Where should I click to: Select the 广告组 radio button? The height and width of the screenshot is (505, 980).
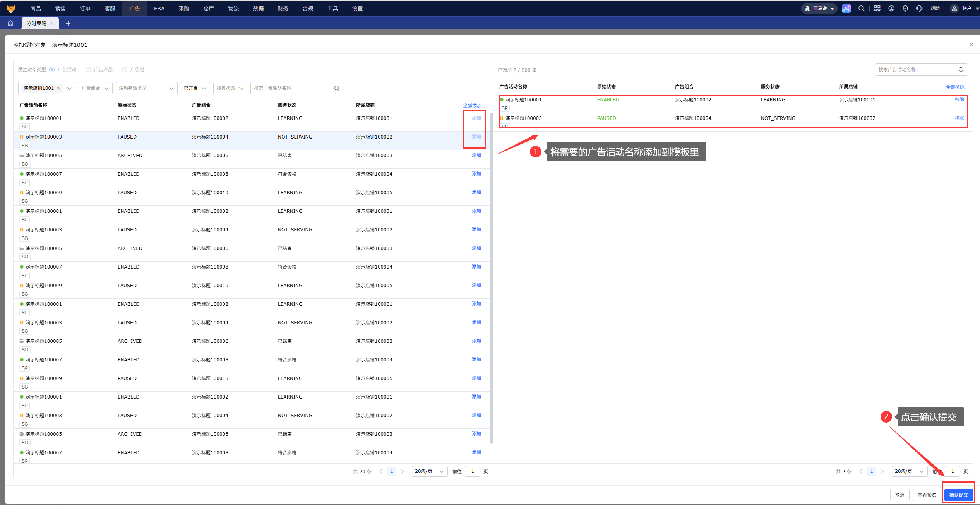(125, 70)
